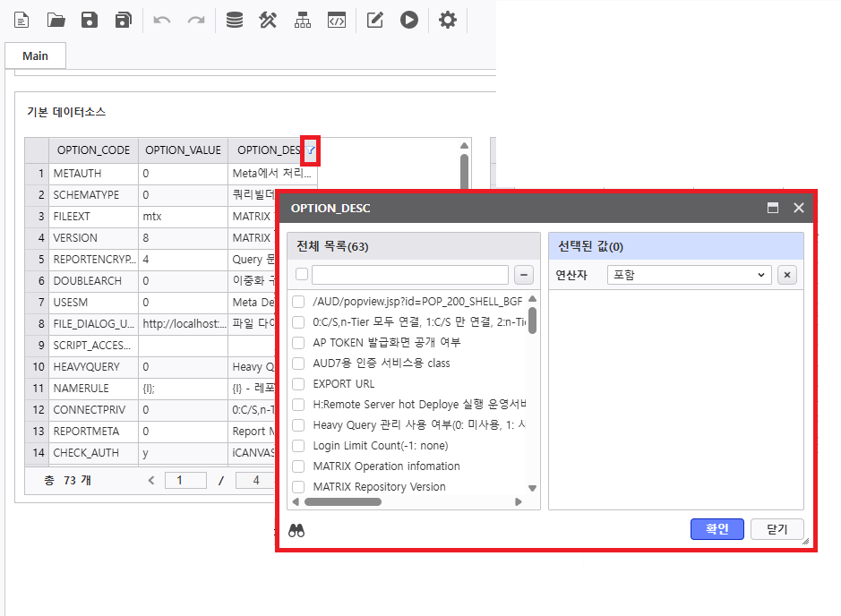Click the filter list search input field
Screen dimensions: 841x616
pos(410,275)
